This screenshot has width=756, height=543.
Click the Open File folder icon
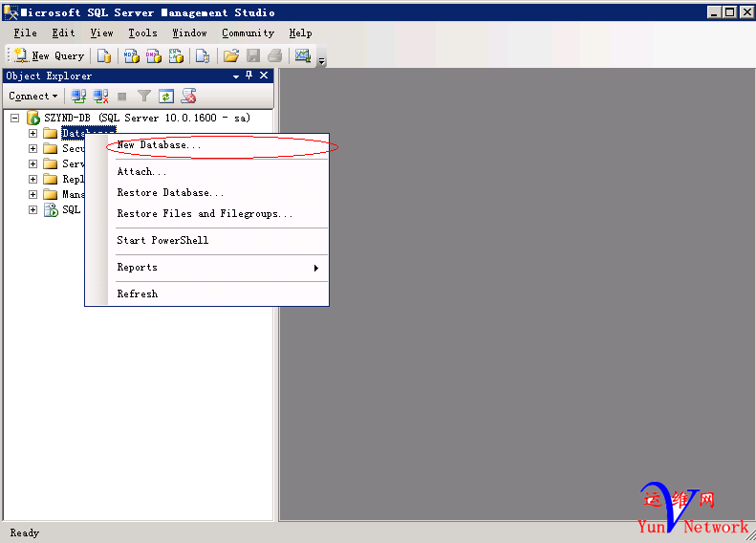pyautogui.click(x=231, y=56)
